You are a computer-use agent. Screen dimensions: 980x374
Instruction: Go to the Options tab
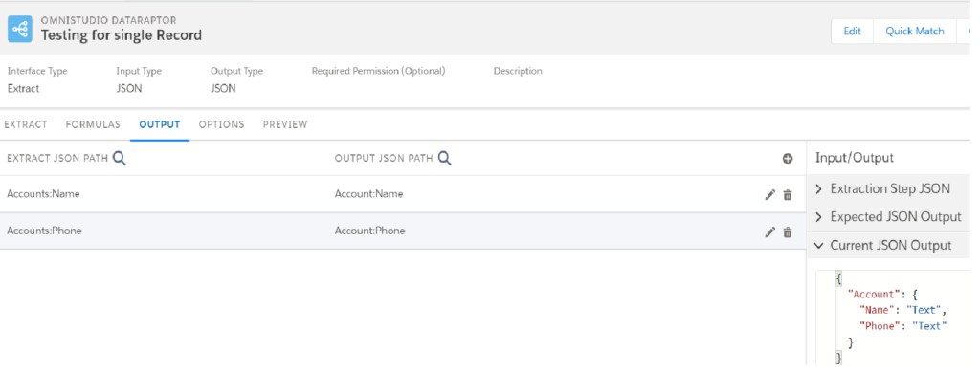coord(221,124)
